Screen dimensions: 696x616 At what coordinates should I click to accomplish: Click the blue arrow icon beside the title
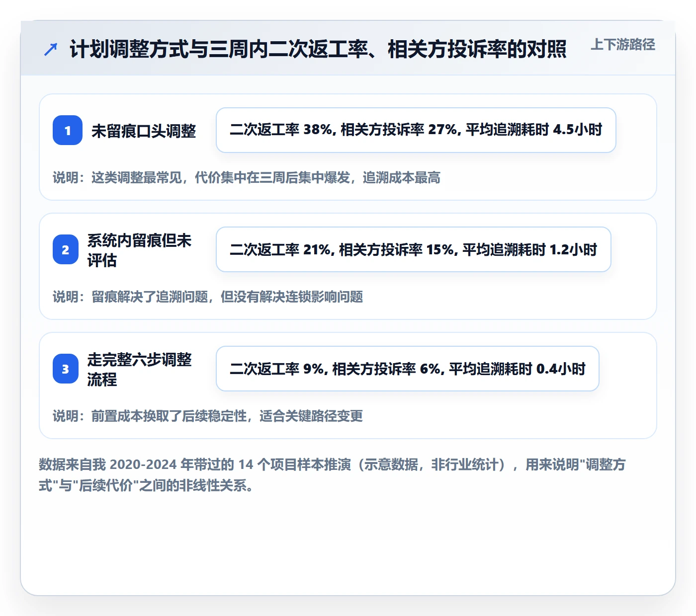coord(51,49)
